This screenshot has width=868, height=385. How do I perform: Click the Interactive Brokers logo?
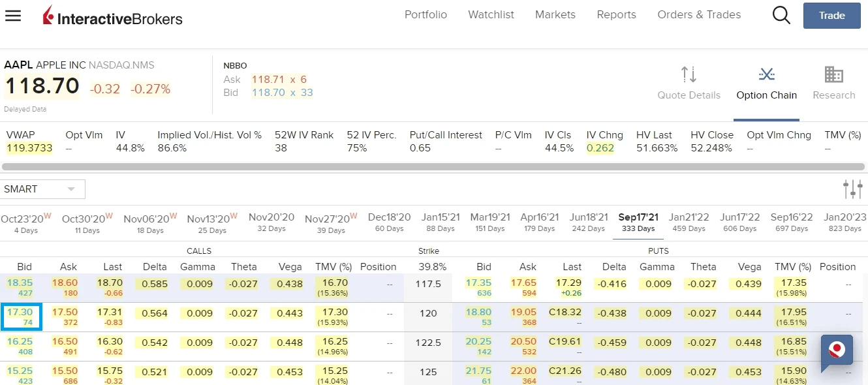pyautogui.click(x=112, y=16)
